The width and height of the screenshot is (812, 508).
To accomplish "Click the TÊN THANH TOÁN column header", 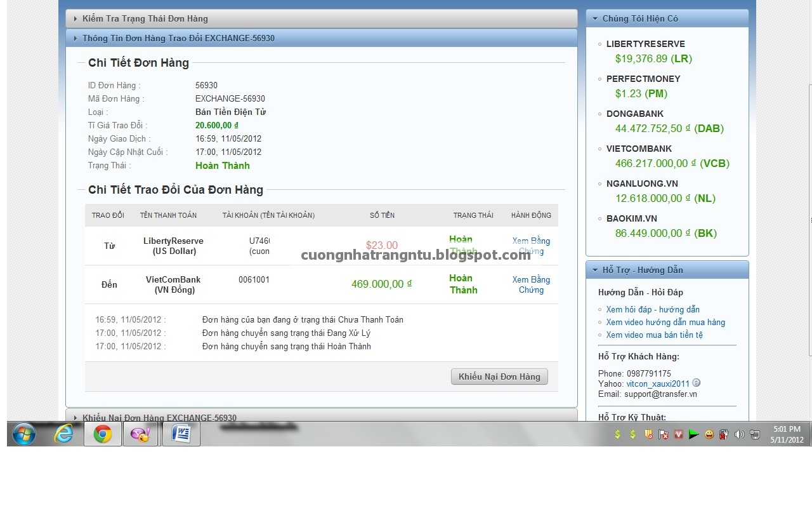I will pyautogui.click(x=168, y=215).
